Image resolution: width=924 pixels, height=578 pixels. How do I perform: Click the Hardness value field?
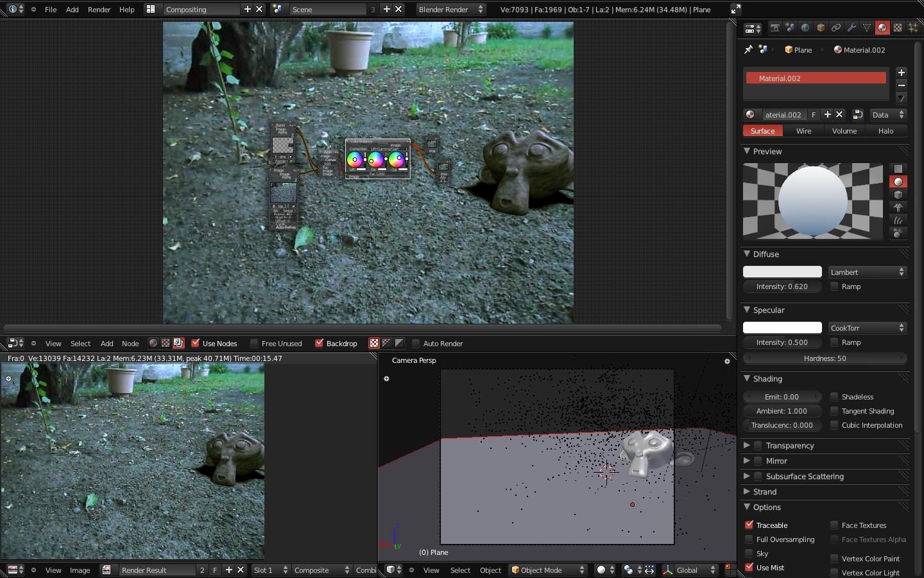(x=825, y=358)
